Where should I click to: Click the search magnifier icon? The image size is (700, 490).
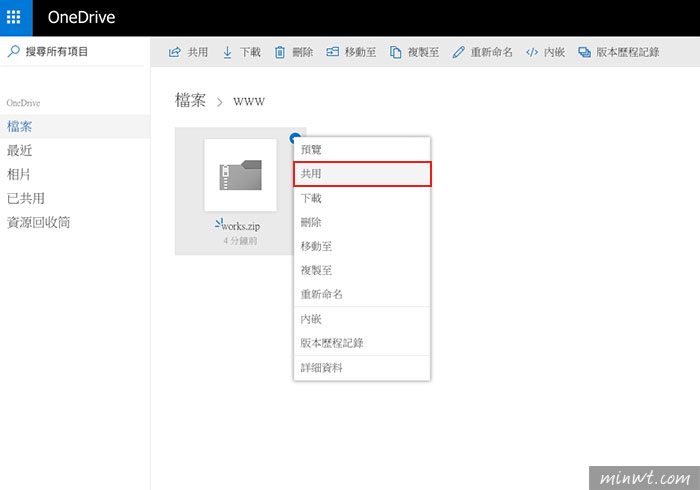(x=13, y=51)
